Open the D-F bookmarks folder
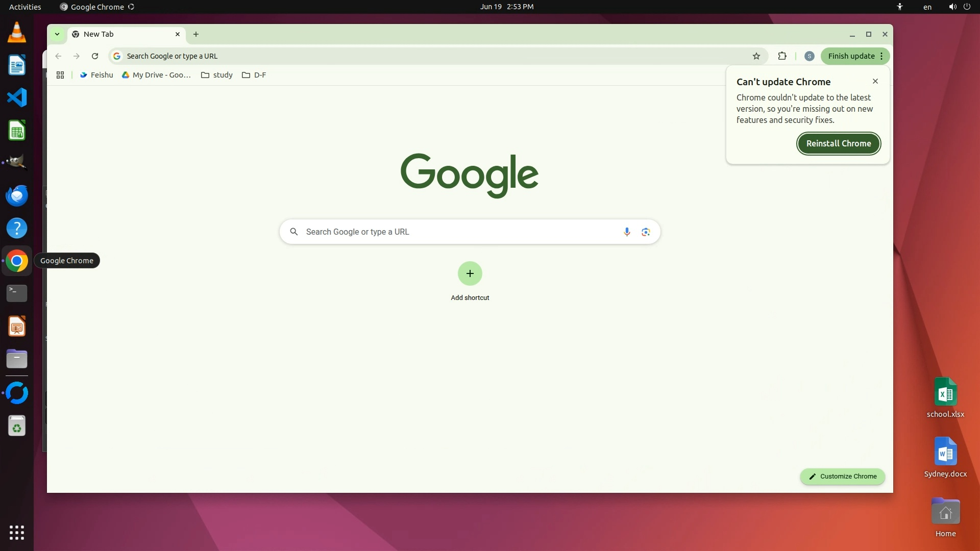Viewport: 980px width, 551px height. pyautogui.click(x=254, y=75)
